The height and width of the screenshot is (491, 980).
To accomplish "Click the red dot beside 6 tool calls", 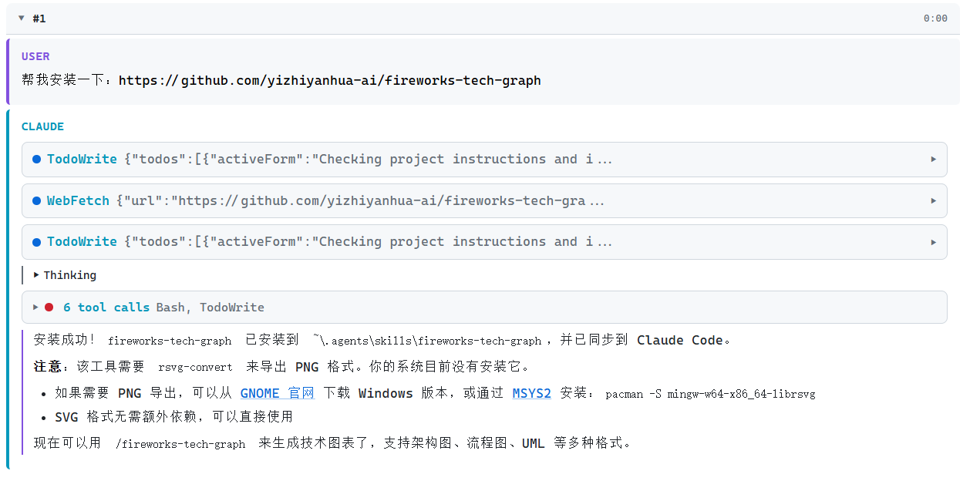I will click(x=49, y=308).
